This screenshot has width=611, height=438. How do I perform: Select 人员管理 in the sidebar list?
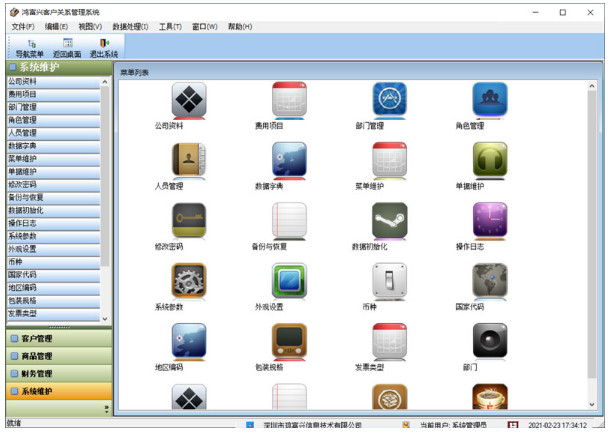53,133
